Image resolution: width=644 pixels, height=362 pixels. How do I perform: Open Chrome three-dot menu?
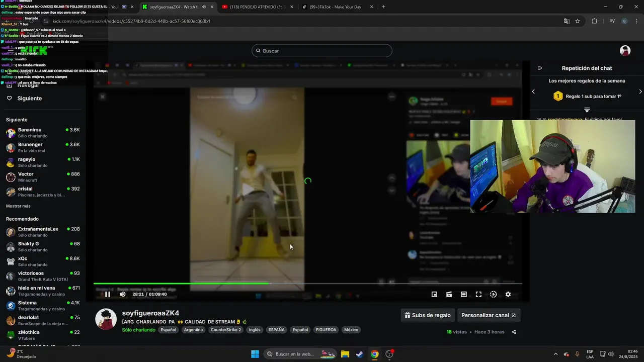[x=636, y=21]
